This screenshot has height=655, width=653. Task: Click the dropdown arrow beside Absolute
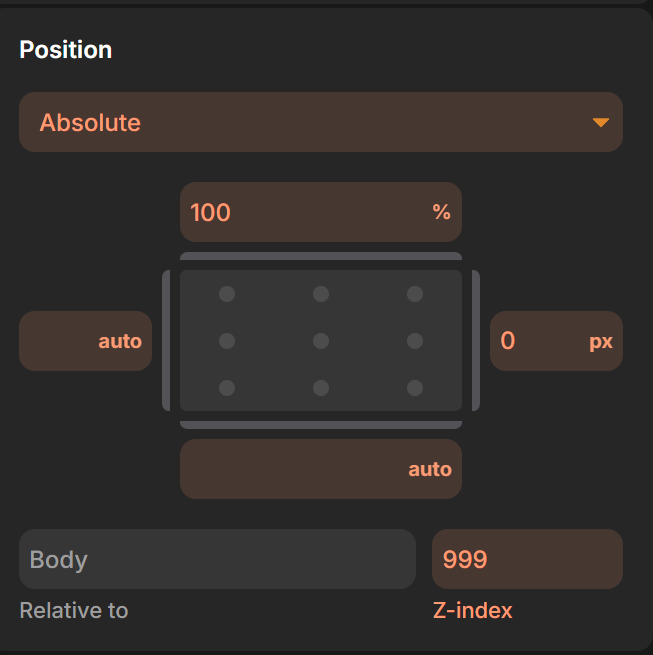coord(600,123)
